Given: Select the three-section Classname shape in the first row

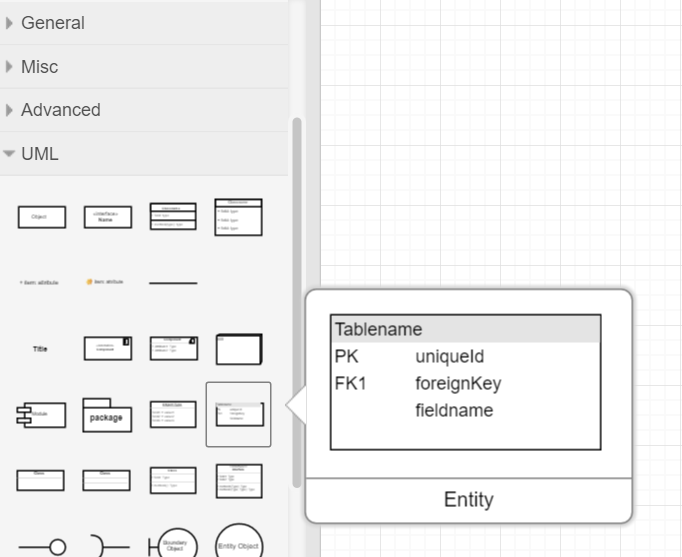Looking at the screenshot, I should click(173, 216).
